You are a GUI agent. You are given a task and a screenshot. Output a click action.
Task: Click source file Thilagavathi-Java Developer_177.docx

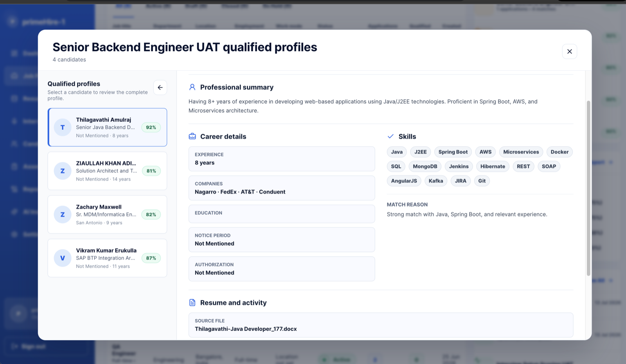(x=381, y=325)
